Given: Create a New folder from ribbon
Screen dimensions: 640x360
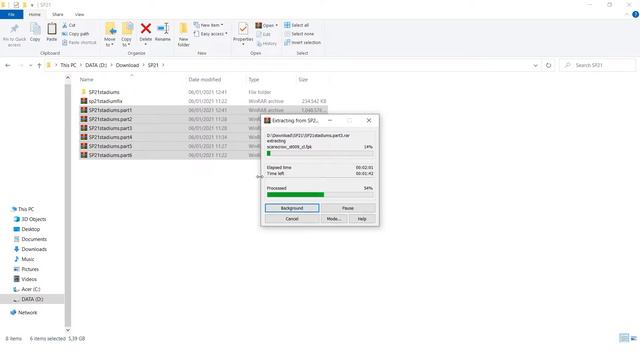Looking at the screenshot, I should pos(184,35).
